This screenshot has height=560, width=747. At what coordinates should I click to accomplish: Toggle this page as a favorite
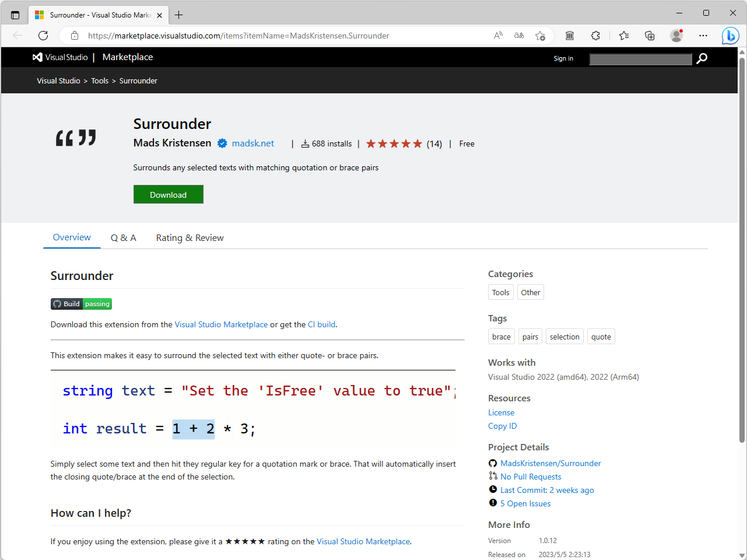click(x=540, y=36)
